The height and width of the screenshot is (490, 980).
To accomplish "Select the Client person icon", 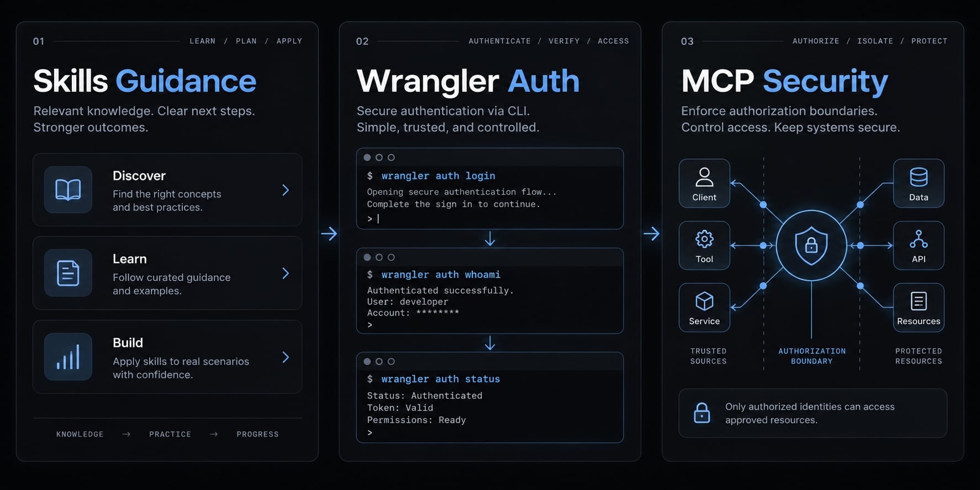I will [x=704, y=177].
